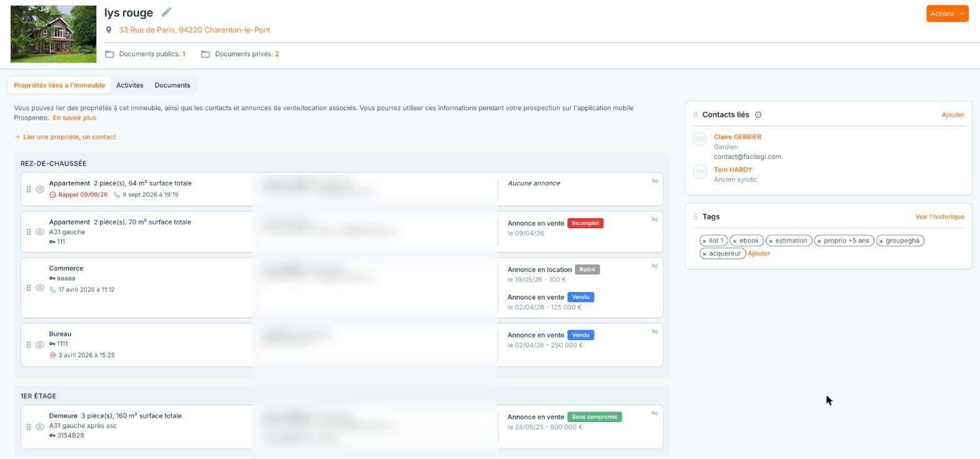Click the building photo thumbnail
This screenshot has width=980, height=459.
54,34
